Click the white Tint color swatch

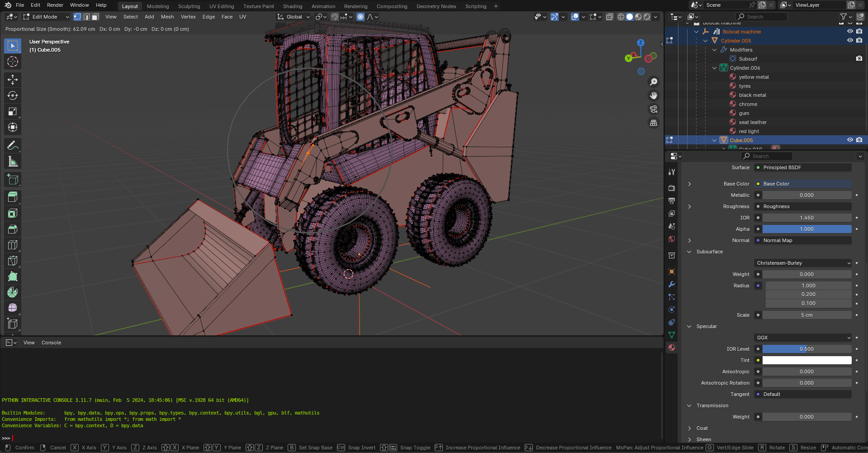806,360
